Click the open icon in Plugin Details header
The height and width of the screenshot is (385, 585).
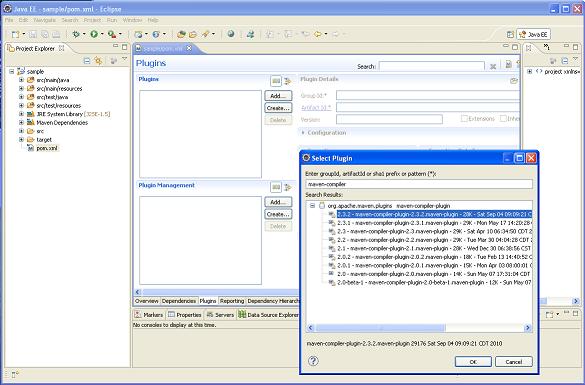click(x=514, y=81)
